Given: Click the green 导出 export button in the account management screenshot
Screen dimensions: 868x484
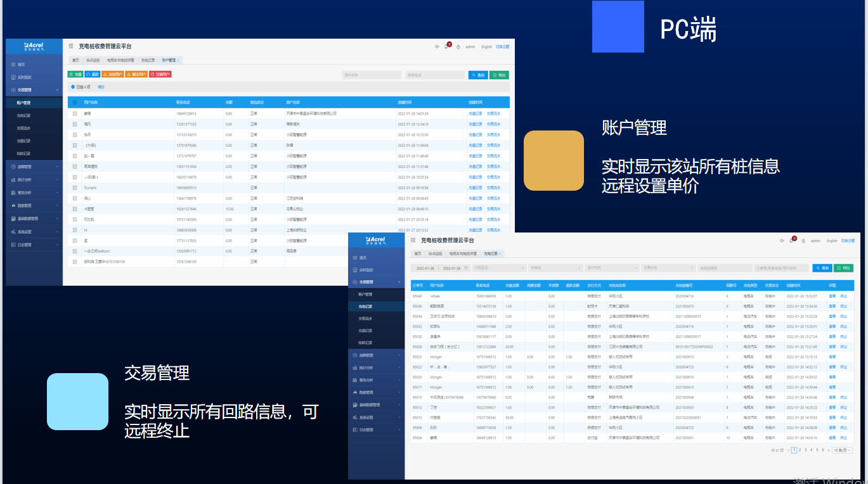Looking at the screenshot, I should click(499, 75).
